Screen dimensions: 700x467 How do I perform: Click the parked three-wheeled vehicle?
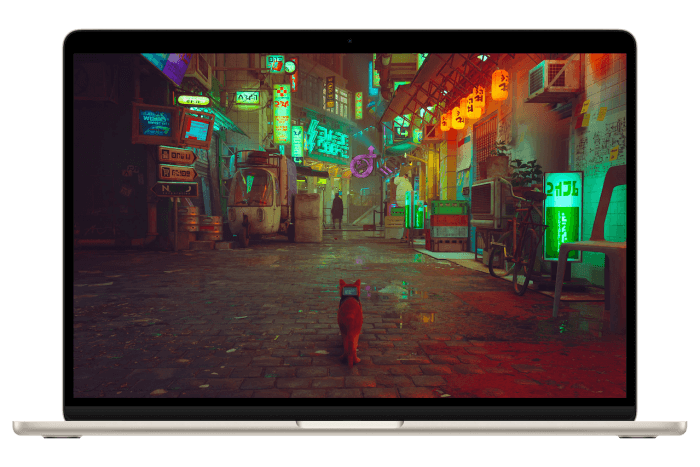(x=261, y=200)
